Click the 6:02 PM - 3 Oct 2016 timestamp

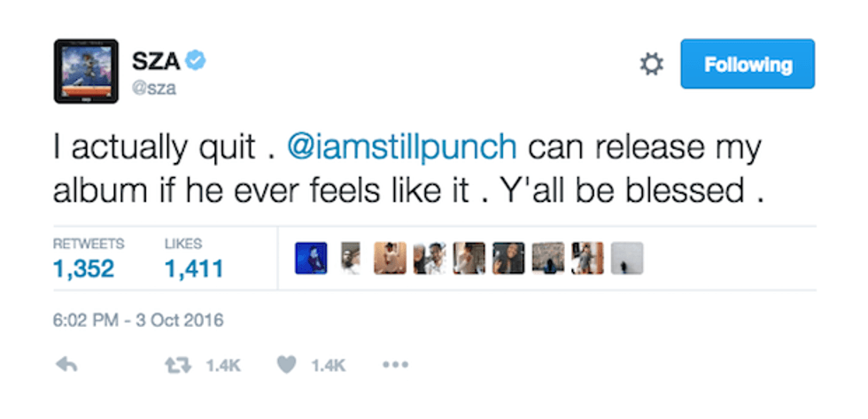coord(138,320)
